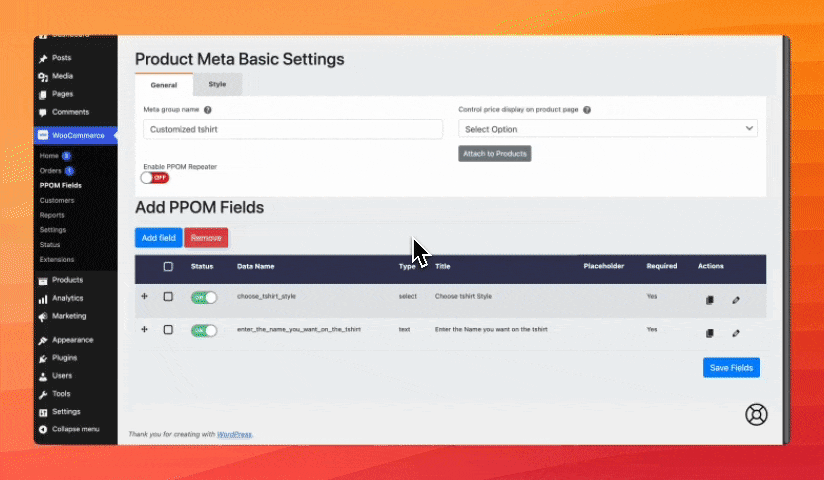Open Products via the sidebar icon
This screenshot has height=480, width=824.
pyautogui.click(x=43, y=281)
